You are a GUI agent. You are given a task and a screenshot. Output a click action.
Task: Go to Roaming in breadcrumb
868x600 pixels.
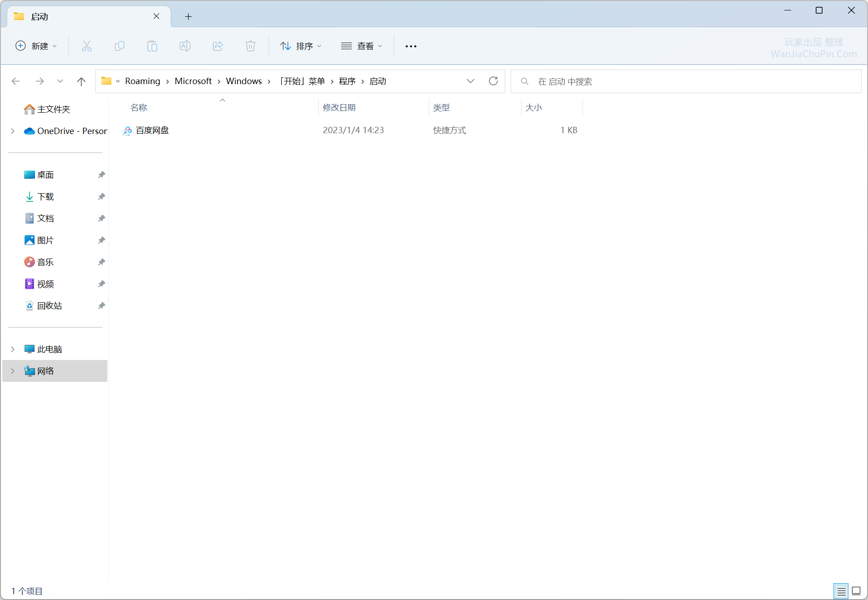143,81
